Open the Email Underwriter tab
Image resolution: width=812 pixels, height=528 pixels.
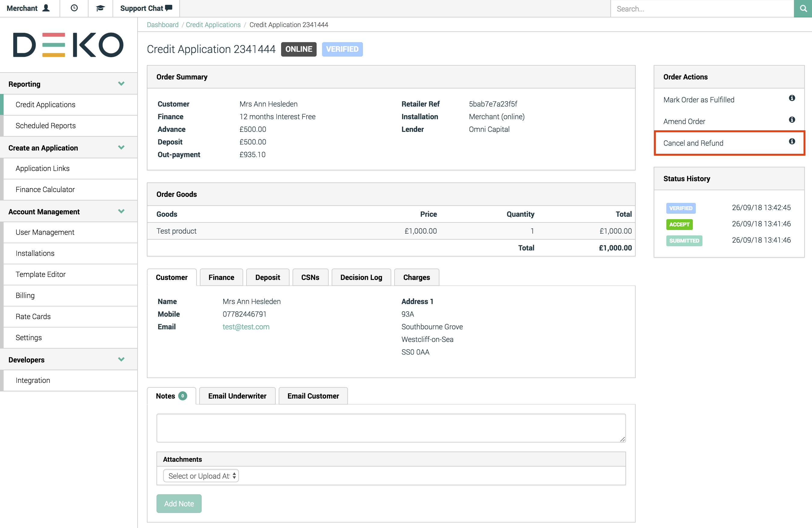click(237, 396)
